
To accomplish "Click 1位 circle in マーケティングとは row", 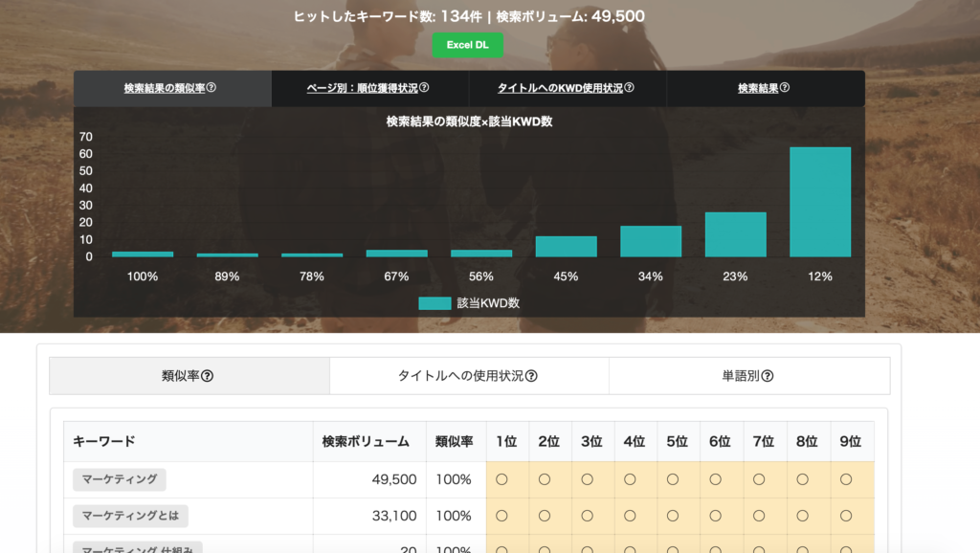I will [x=501, y=516].
